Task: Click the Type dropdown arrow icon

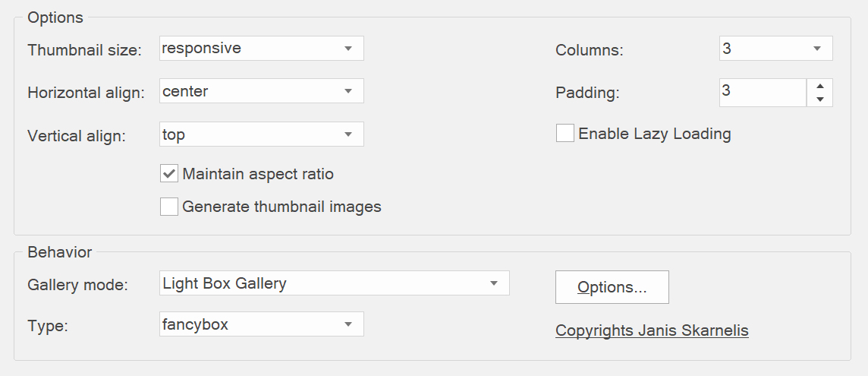Action: pos(348,324)
